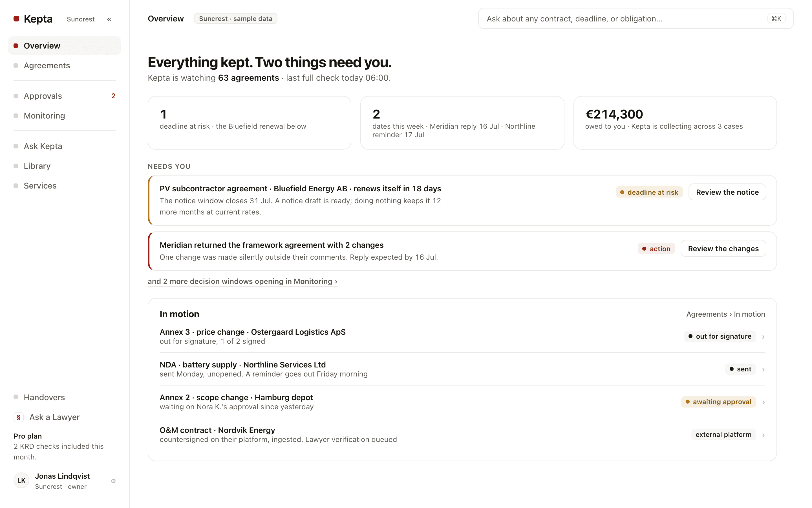Click the deadline at risk status pill
This screenshot has width=812, height=508.
tap(649, 192)
